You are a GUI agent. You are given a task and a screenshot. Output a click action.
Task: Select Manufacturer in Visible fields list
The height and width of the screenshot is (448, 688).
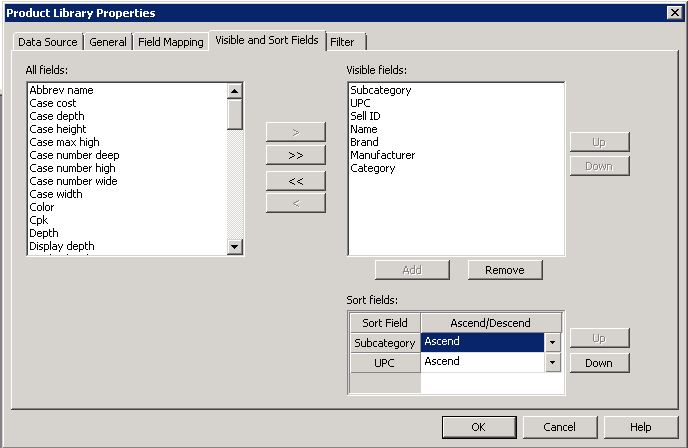(x=382, y=155)
